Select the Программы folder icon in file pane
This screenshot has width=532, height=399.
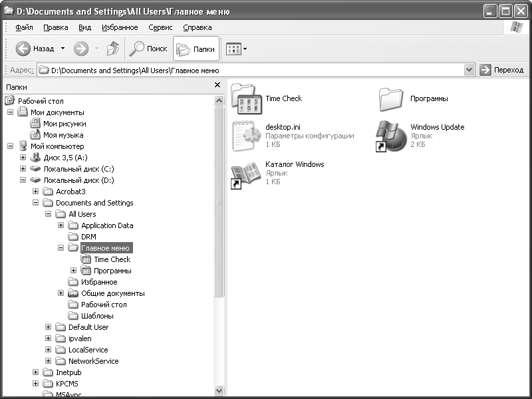pos(391,99)
